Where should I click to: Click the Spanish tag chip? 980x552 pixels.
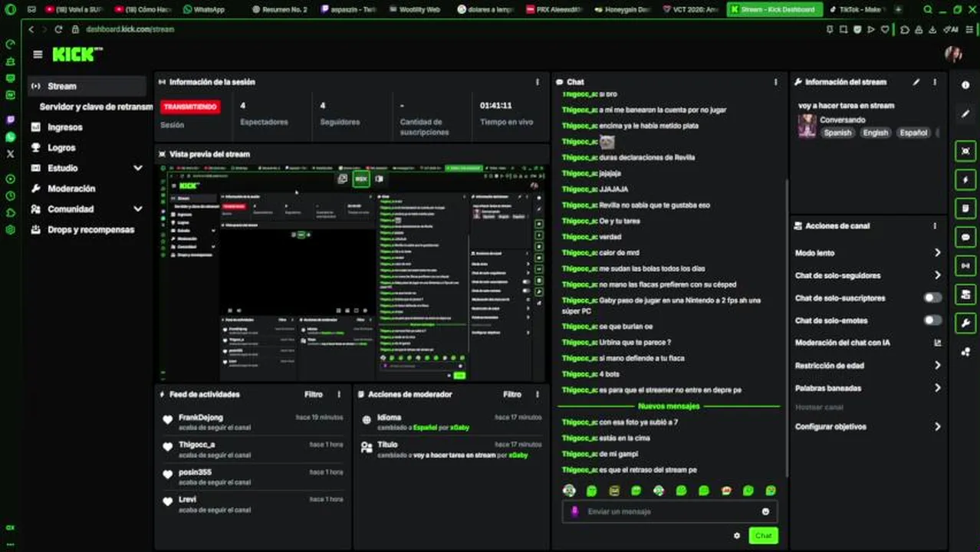click(837, 133)
